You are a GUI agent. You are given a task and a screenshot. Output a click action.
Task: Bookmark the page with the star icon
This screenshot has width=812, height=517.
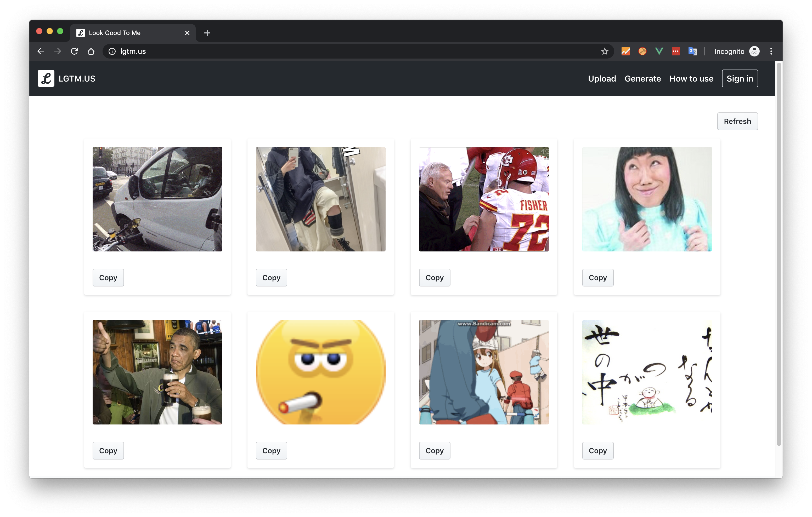point(605,51)
